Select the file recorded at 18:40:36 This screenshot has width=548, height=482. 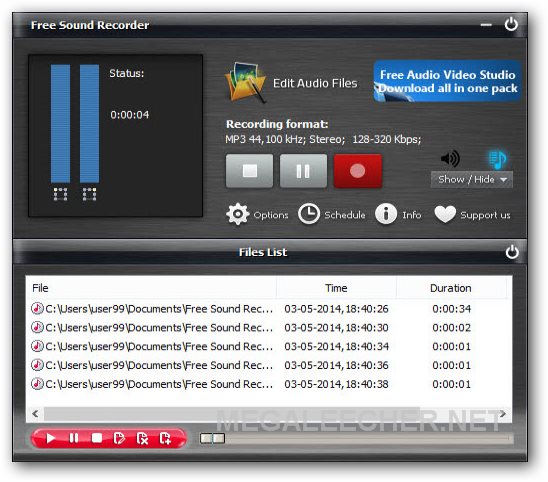[x=268, y=365]
